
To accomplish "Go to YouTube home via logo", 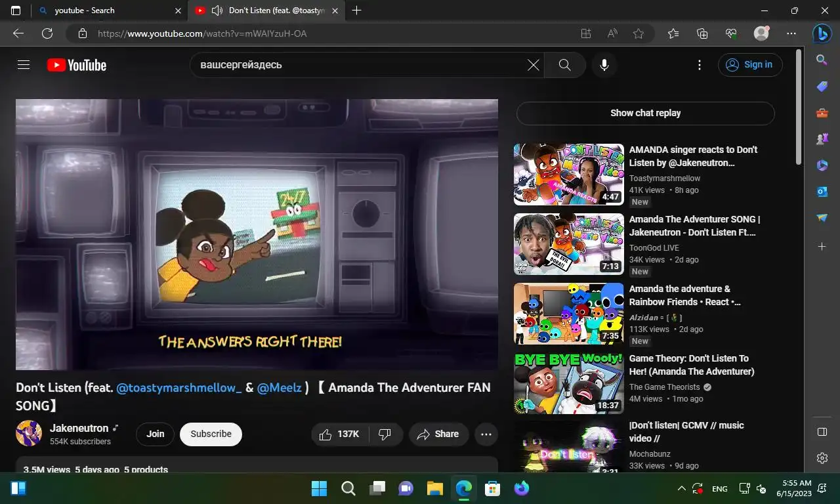I will coord(77,65).
